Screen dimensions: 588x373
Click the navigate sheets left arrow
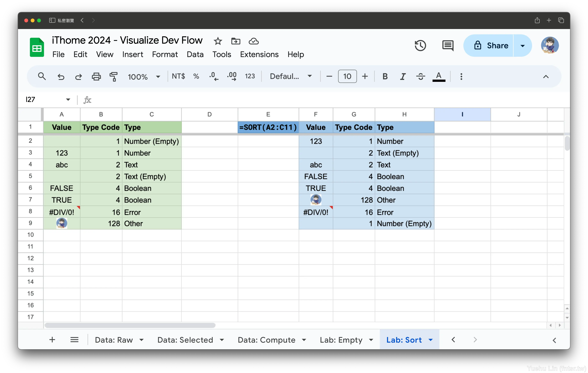(x=453, y=340)
